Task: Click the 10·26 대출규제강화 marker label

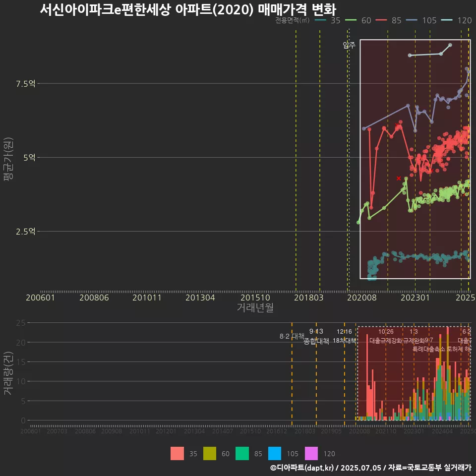Action: (386, 336)
